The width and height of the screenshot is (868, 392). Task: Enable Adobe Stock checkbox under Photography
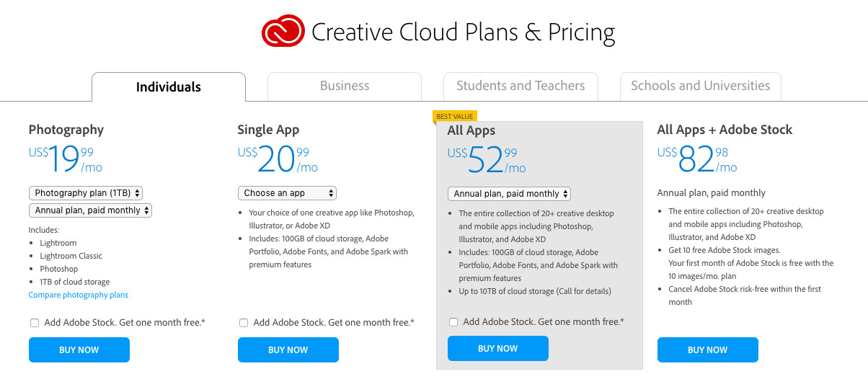(x=35, y=323)
